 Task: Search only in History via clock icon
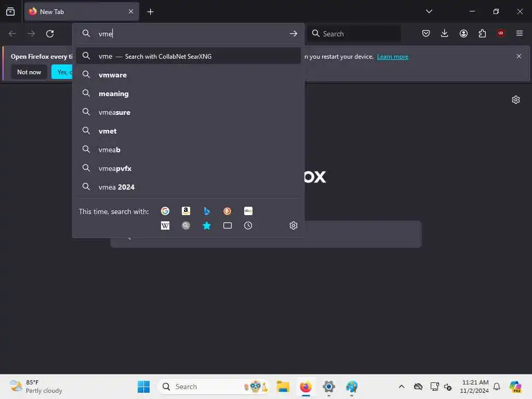[x=248, y=225]
